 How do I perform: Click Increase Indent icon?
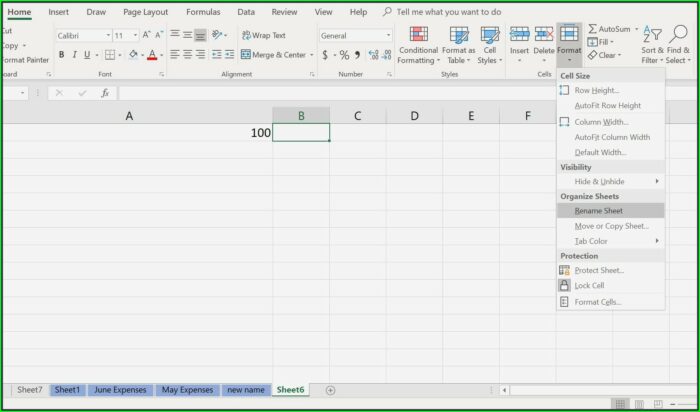point(229,54)
